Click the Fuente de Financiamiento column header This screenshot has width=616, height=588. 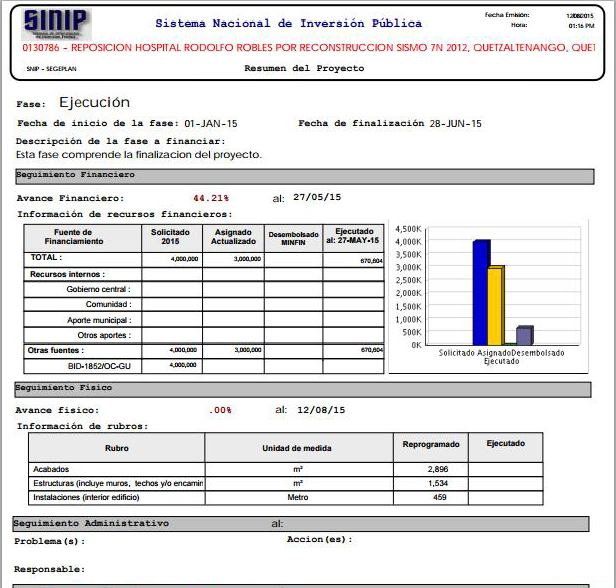(x=81, y=236)
